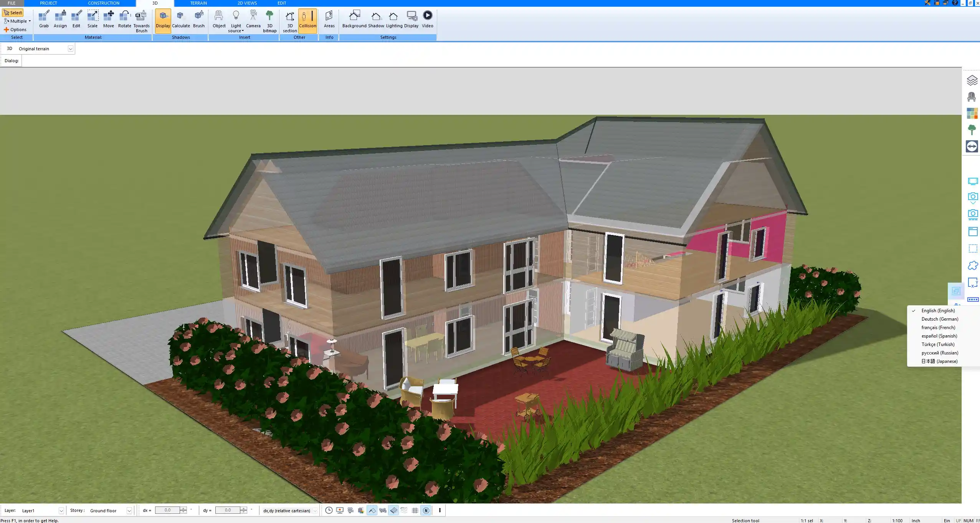Image resolution: width=980 pixels, height=523 pixels.
Task: Click the dx value input field
Action: click(x=167, y=510)
